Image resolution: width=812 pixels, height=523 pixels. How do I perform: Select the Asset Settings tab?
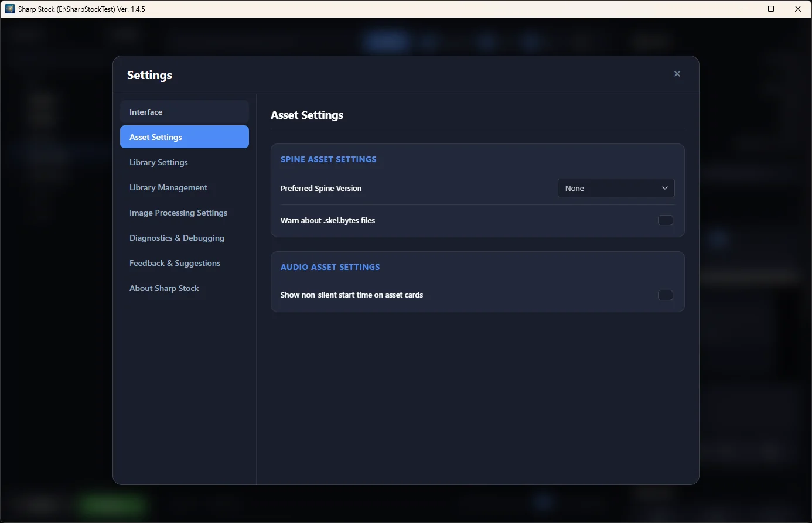coord(185,137)
